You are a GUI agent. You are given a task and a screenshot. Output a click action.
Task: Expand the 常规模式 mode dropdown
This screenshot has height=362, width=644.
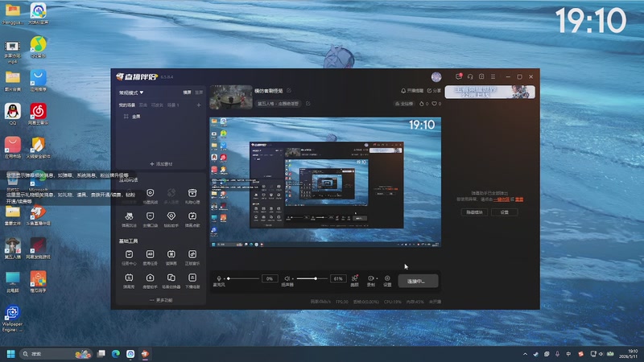tap(131, 93)
